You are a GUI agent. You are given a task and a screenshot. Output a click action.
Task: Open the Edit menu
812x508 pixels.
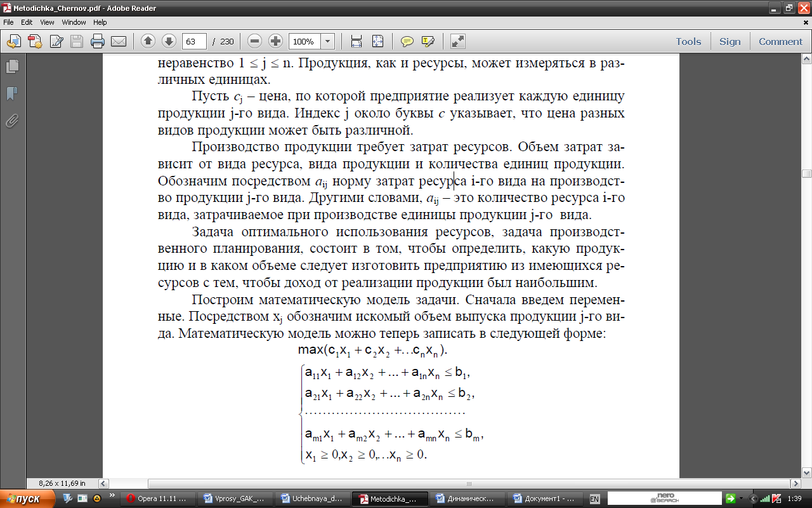pos(27,22)
